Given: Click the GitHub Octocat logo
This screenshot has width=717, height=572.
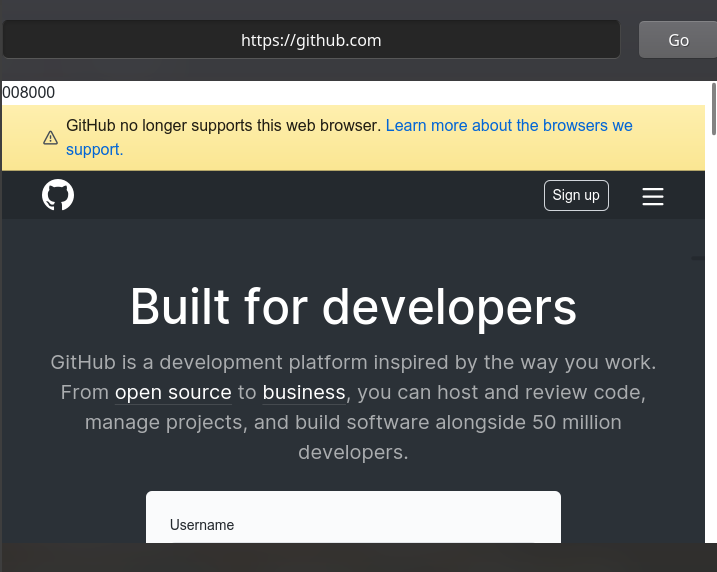Looking at the screenshot, I should [58, 195].
